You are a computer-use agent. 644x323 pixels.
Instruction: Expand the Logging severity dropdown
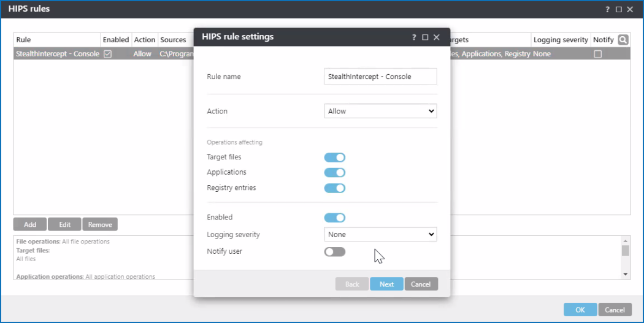[380, 235]
